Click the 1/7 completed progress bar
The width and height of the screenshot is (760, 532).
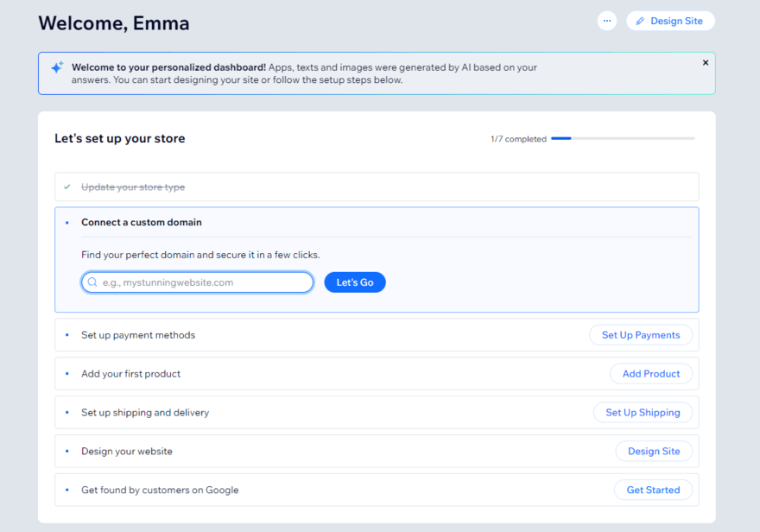(623, 138)
